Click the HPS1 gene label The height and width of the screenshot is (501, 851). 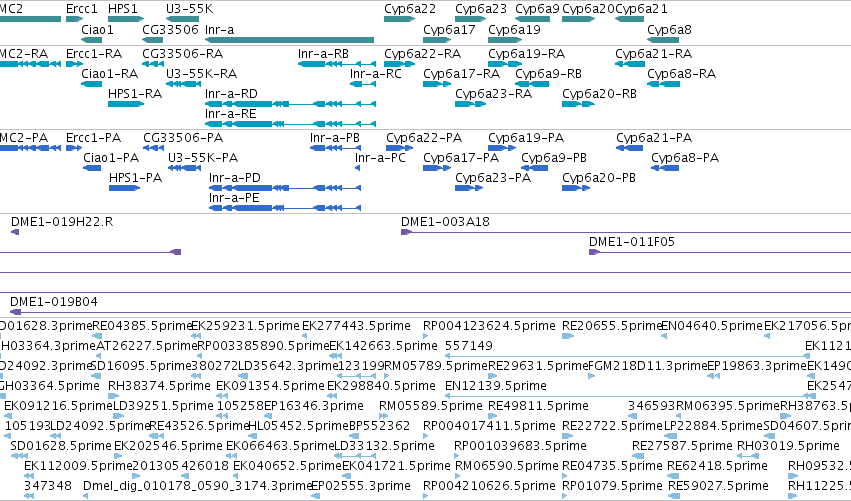tap(123, 9)
